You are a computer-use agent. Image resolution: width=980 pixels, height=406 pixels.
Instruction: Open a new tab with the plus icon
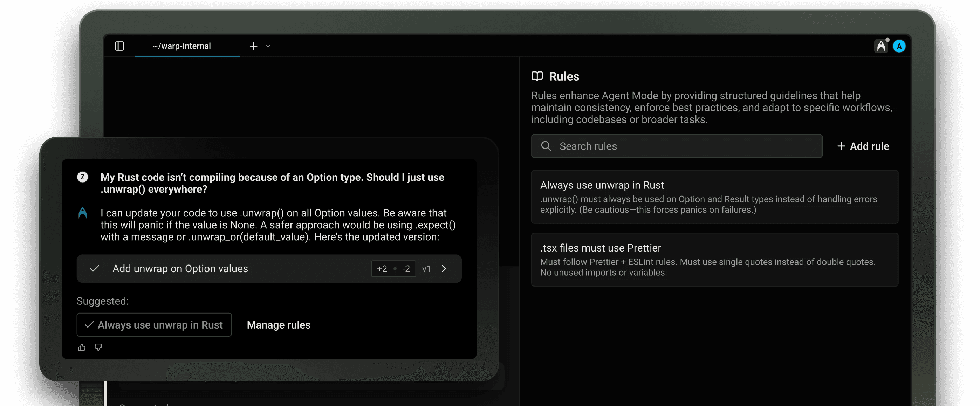[x=253, y=46]
